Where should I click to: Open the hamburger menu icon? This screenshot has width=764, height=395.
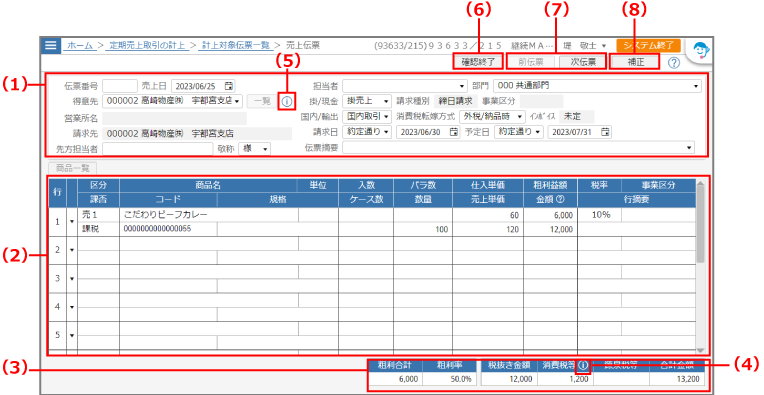50,45
